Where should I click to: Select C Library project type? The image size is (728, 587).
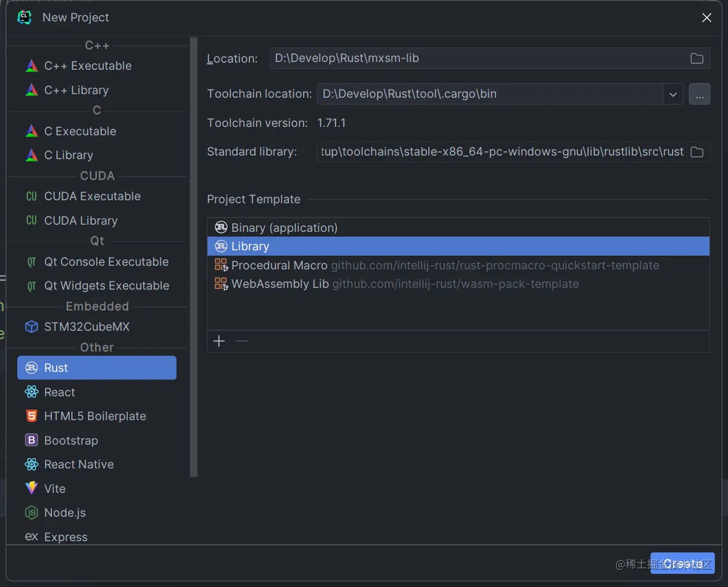(x=97, y=155)
